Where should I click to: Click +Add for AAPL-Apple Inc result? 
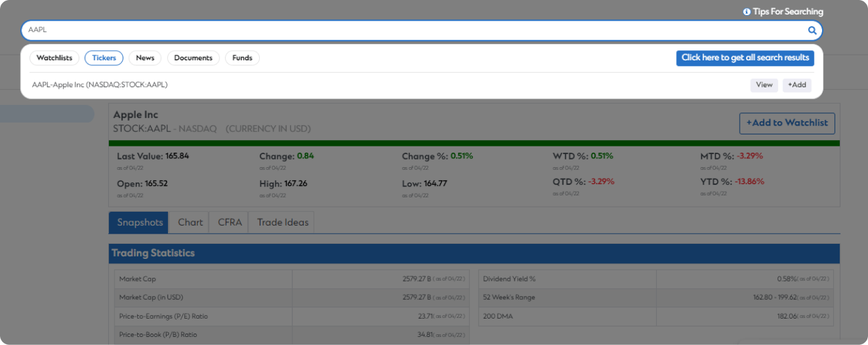coord(797,85)
